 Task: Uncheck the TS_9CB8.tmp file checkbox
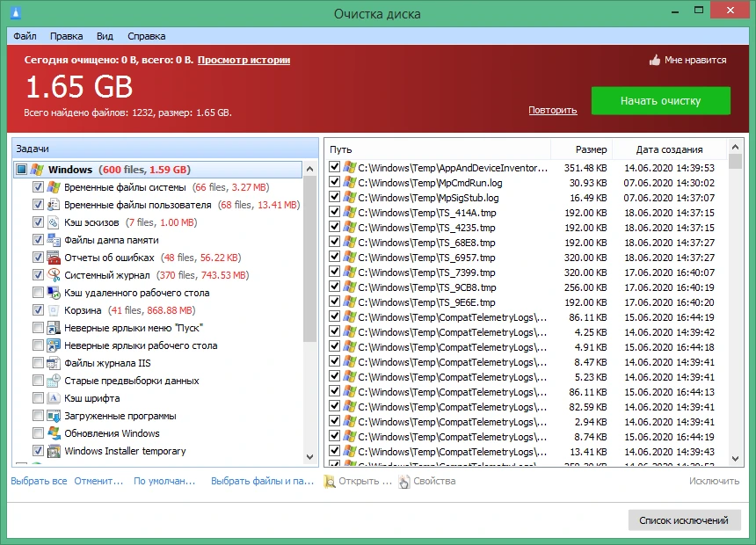click(335, 287)
